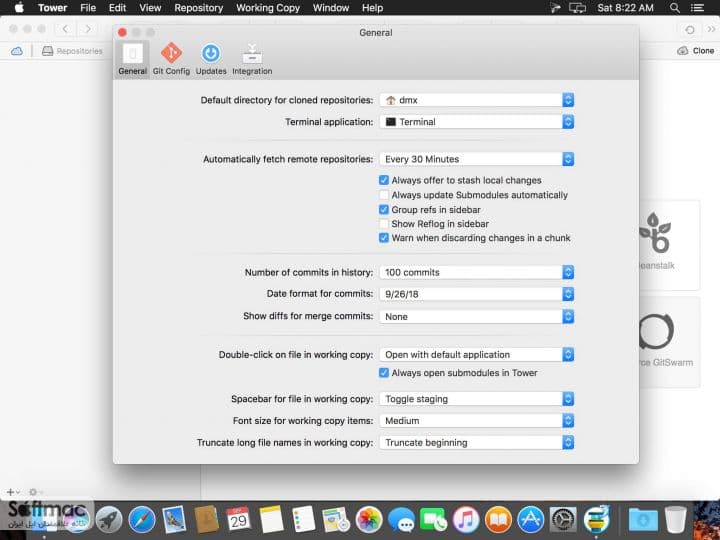
Task: Open the Working Copy menu
Action: (268, 8)
